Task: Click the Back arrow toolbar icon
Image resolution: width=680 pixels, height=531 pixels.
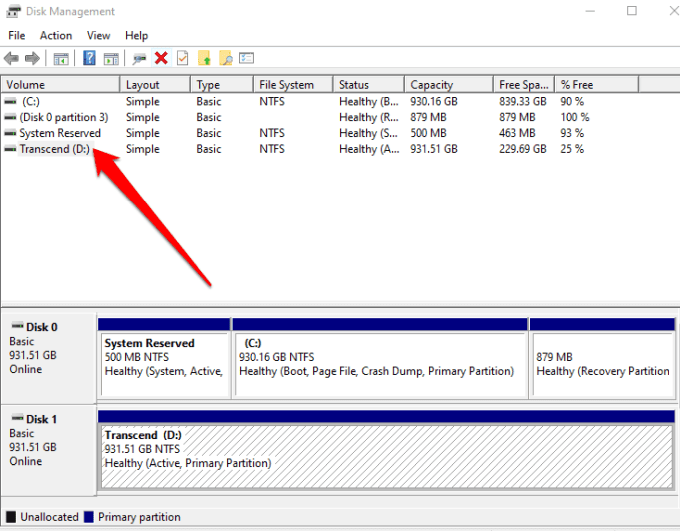Action: [x=12, y=59]
